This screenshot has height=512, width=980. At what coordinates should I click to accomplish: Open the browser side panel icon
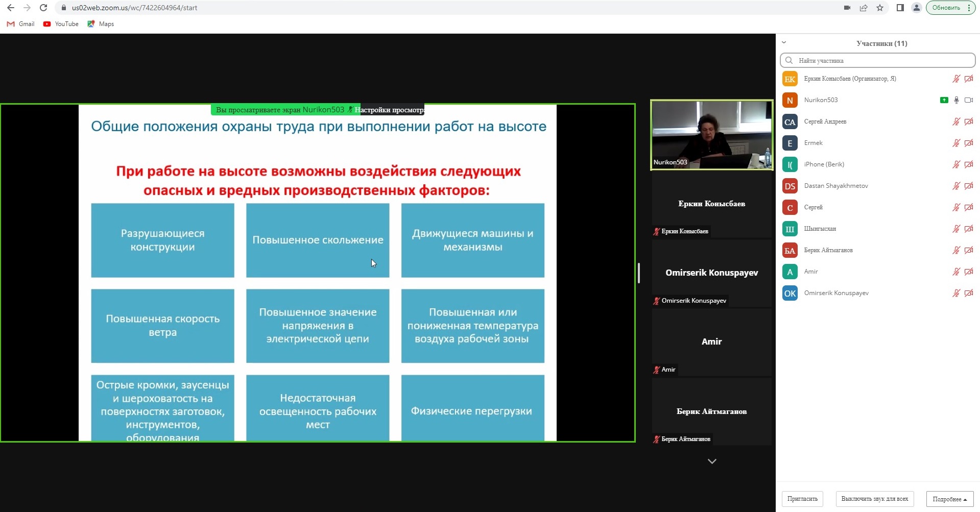(900, 8)
